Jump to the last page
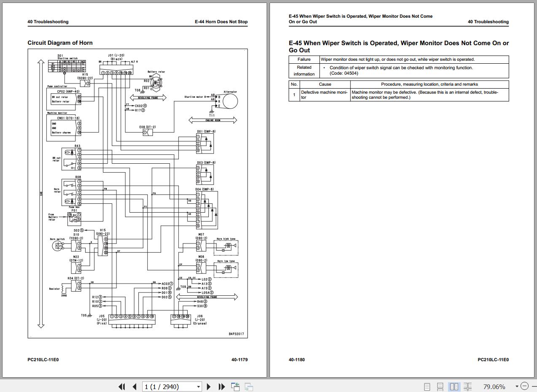The width and height of the screenshot is (537, 392). pyautogui.click(x=221, y=387)
